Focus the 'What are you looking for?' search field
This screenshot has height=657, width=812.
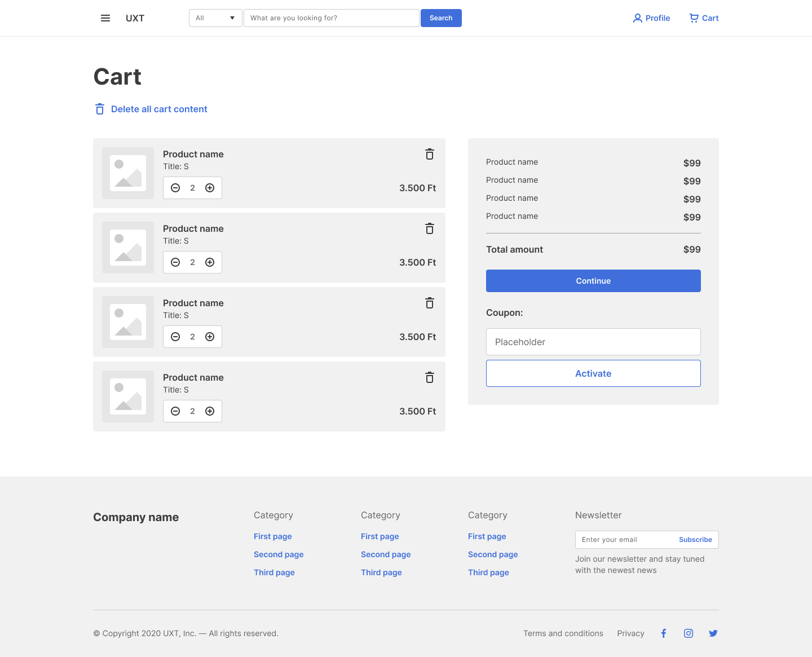pos(332,18)
